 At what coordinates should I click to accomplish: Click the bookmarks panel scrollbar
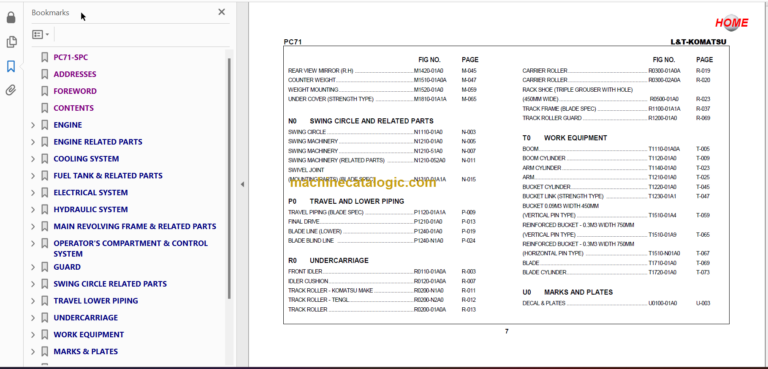tap(229, 178)
